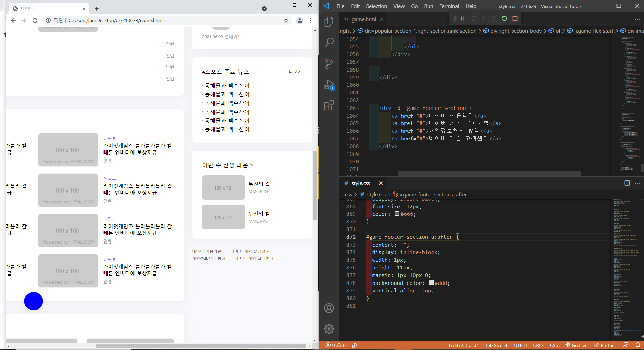Open more actions for game.html editor group

(637, 19)
